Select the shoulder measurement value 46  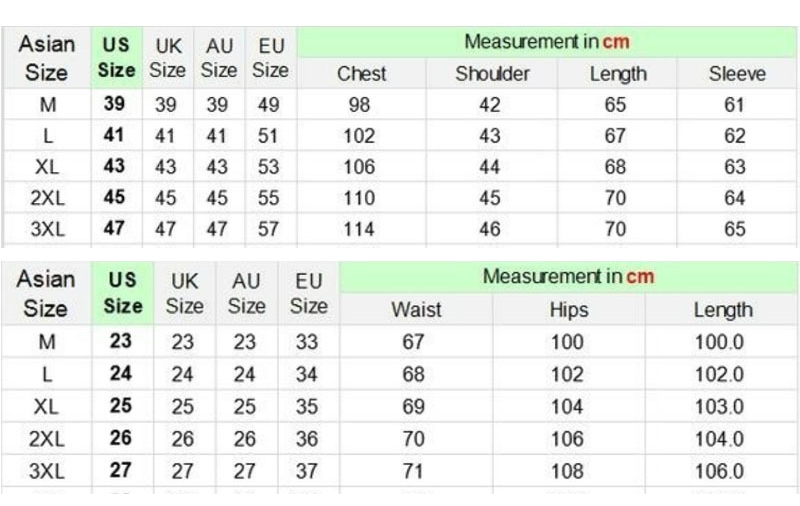point(489,228)
